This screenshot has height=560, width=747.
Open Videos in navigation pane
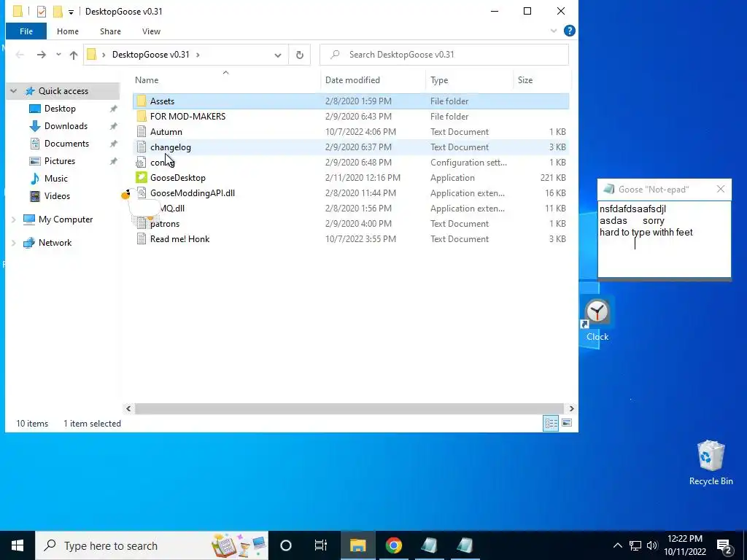point(57,196)
